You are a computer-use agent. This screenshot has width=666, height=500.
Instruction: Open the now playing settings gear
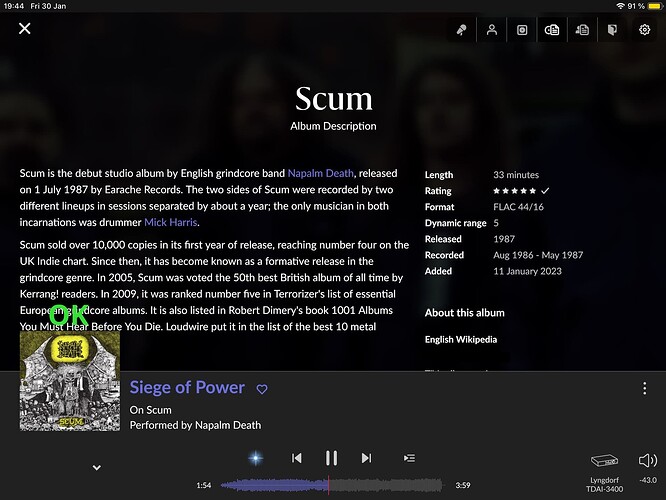coord(644,30)
